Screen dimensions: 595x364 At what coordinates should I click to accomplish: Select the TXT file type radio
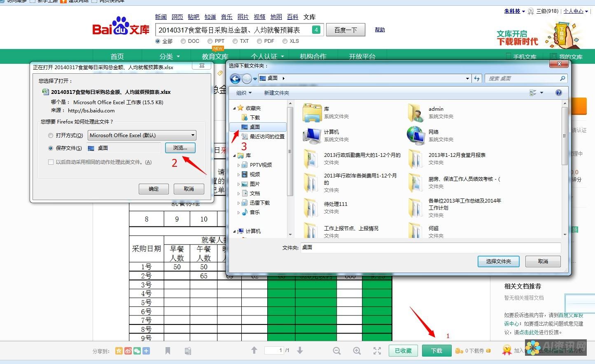point(235,41)
